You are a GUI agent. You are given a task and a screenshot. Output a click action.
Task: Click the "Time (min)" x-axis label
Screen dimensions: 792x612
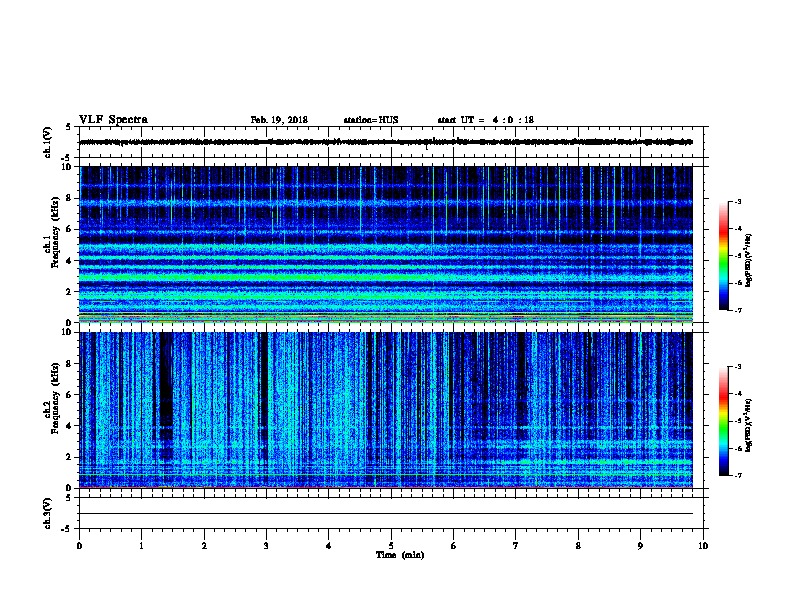[x=400, y=555]
